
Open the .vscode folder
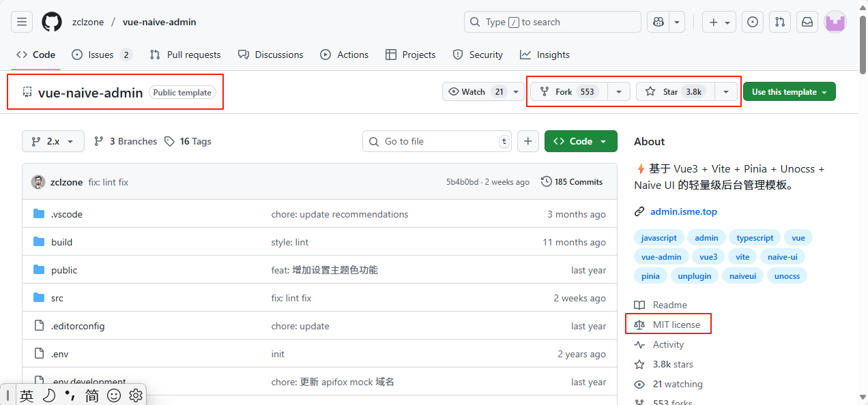[x=66, y=214]
